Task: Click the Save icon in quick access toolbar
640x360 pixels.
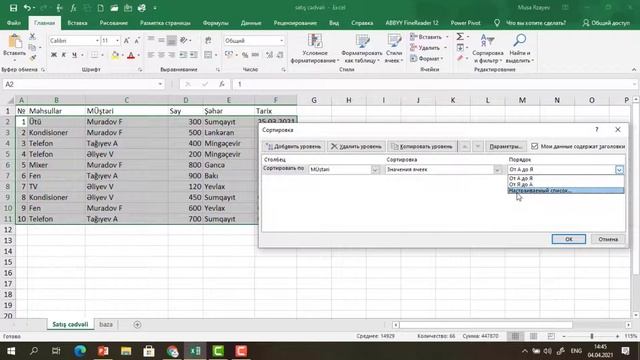Action: 13,8
